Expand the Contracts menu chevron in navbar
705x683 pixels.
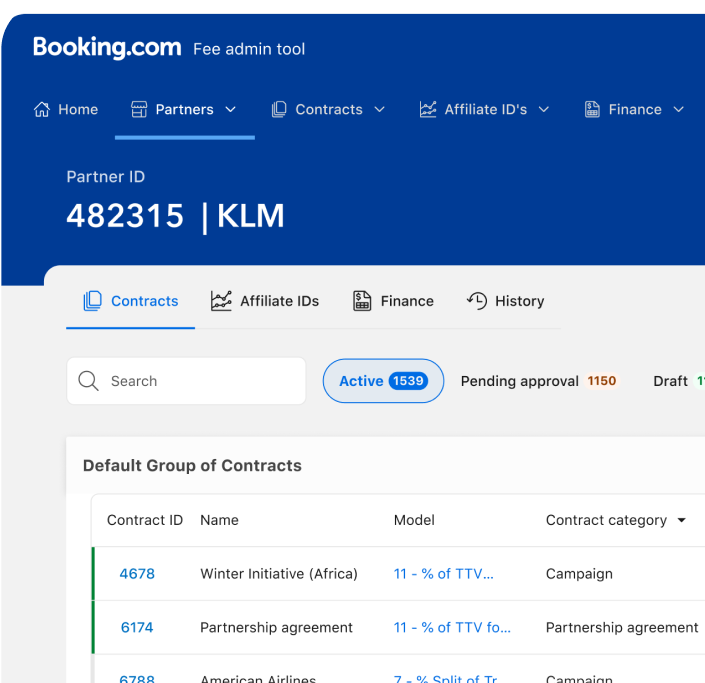click(379, 110)
